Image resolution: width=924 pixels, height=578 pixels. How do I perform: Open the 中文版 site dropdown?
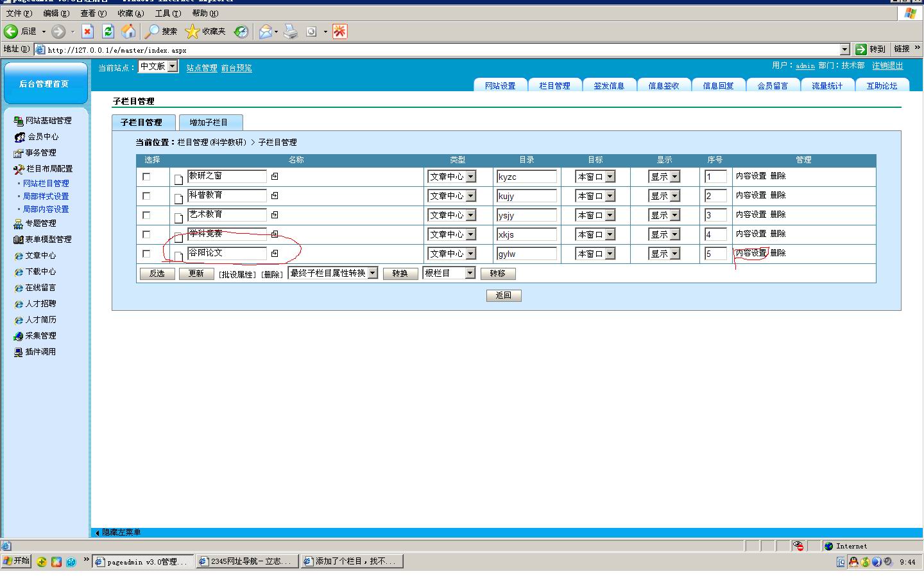coord(172,67)
